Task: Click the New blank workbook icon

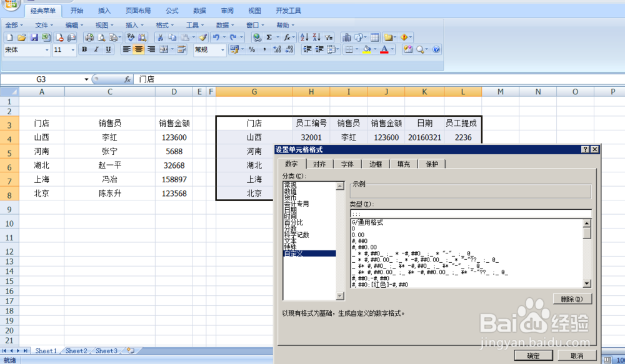Action: pyautogui.click(x=9, y=37)
